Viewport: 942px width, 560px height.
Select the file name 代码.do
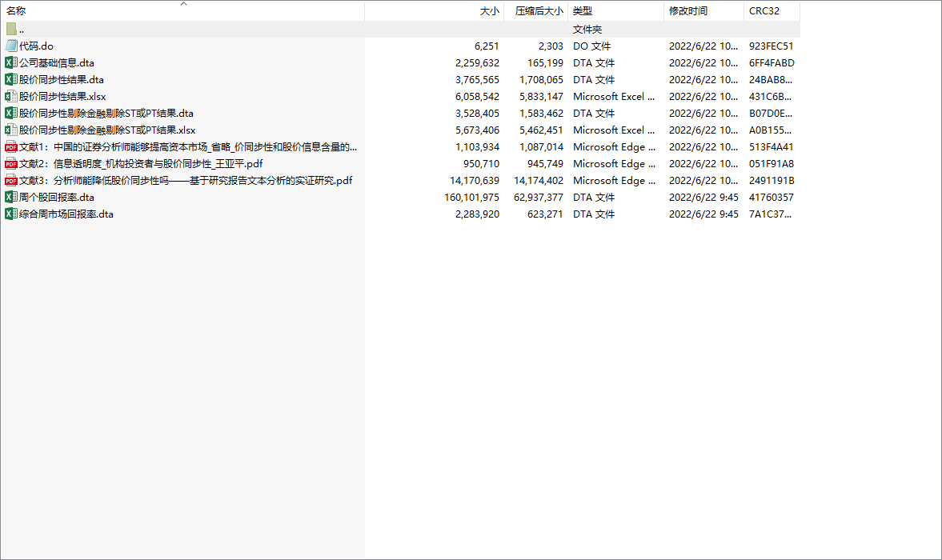click(x=36, y=46)
